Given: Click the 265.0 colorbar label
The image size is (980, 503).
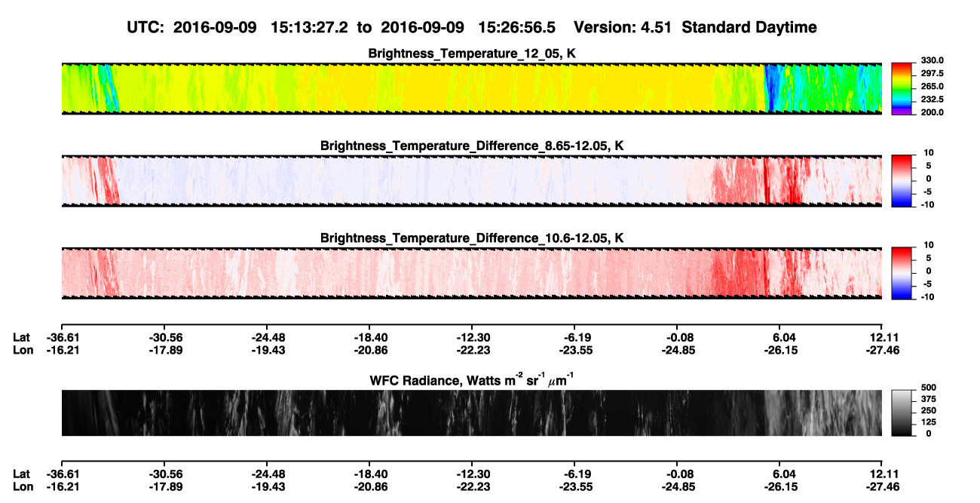Looking at the screenshot, I should click(x=932, y=87).
